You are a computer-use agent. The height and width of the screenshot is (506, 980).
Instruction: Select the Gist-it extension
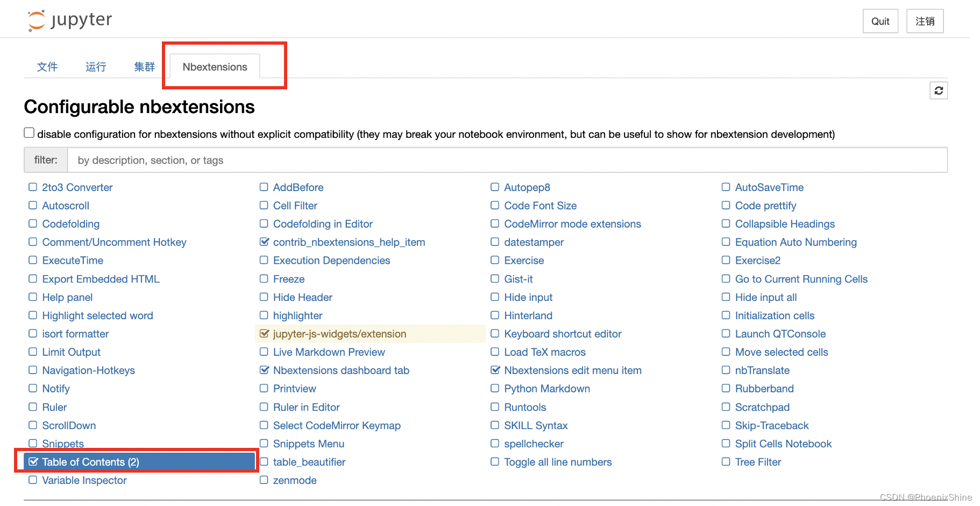[x=518, y=279]
